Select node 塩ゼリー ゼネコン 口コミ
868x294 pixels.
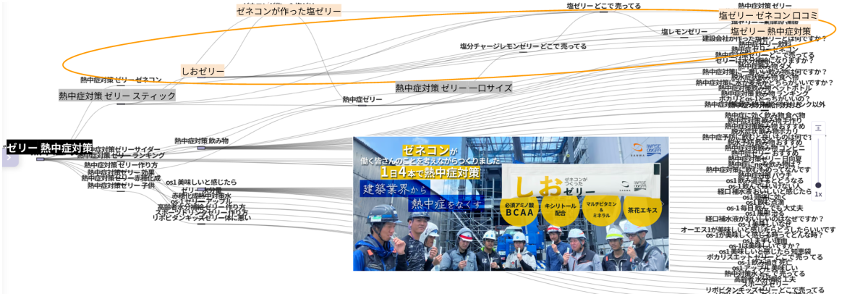coord(768,15)
